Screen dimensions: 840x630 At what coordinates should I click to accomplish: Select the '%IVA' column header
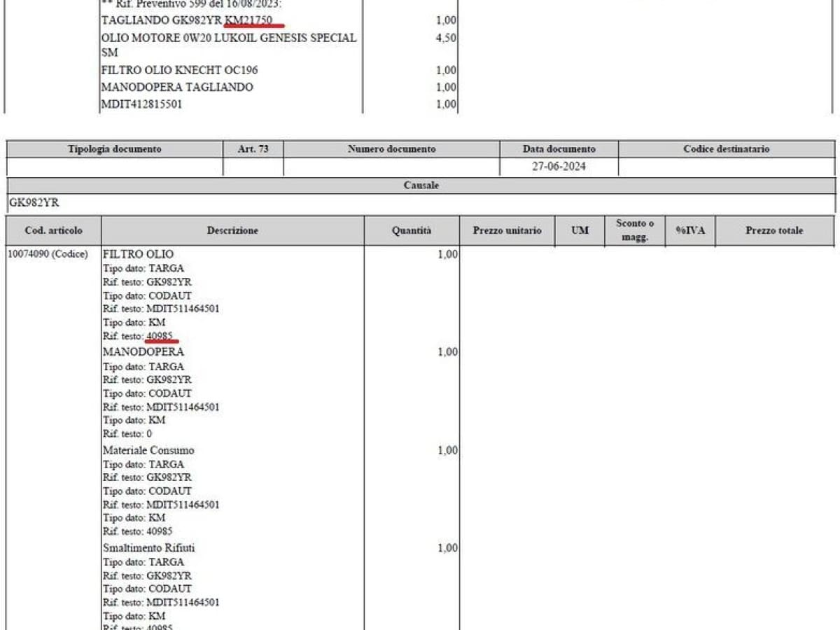click(689, 230)
